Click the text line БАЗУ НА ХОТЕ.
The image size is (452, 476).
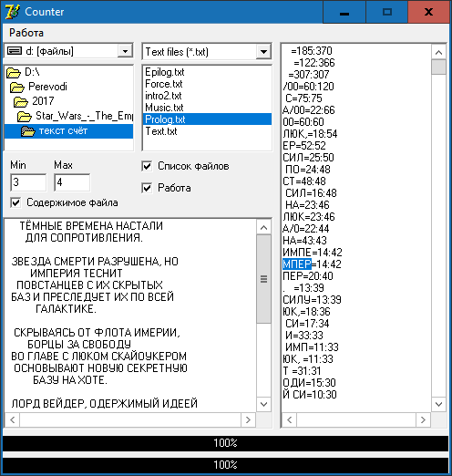tap(70, 380)
